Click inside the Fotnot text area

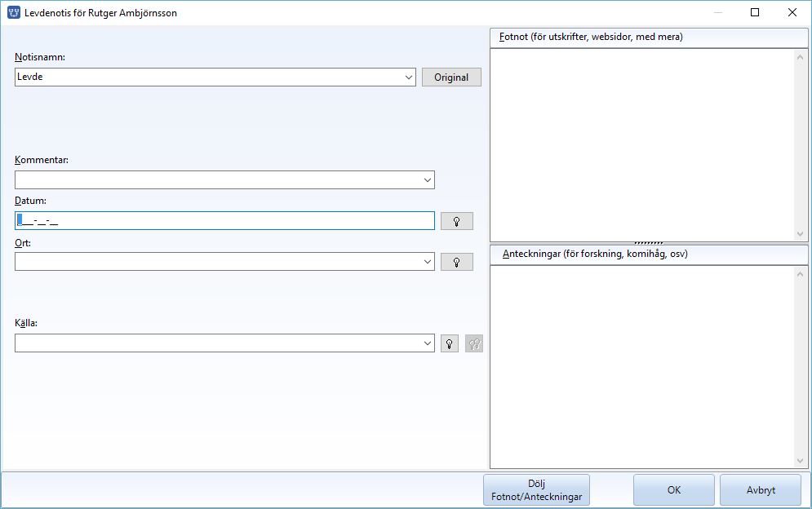pyautogui.click(x=642, y=145)
